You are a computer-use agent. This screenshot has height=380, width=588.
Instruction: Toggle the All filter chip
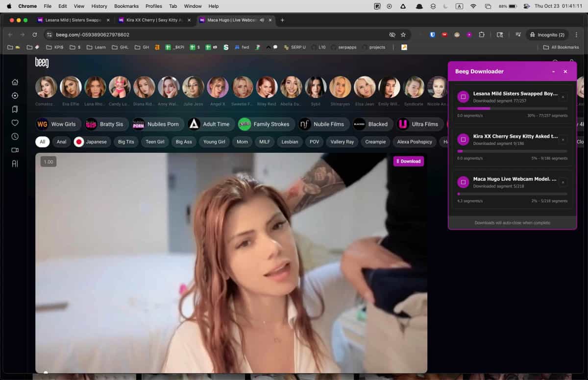point(42,142)
